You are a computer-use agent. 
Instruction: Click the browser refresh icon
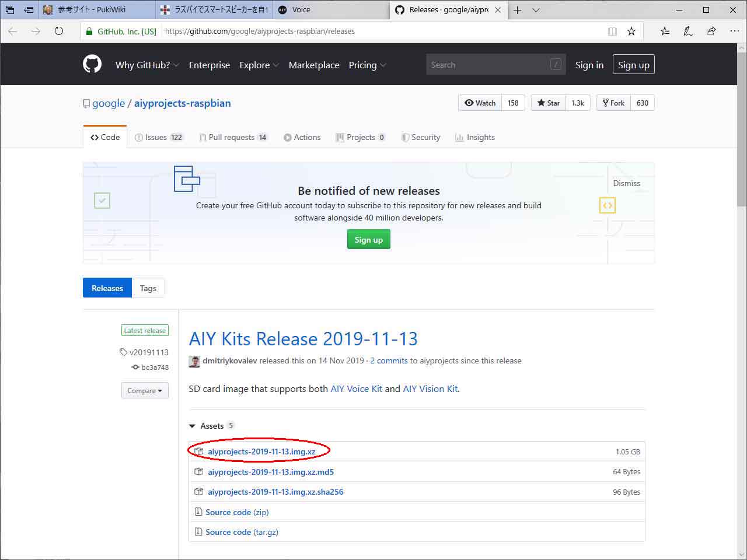pos(59,32)
